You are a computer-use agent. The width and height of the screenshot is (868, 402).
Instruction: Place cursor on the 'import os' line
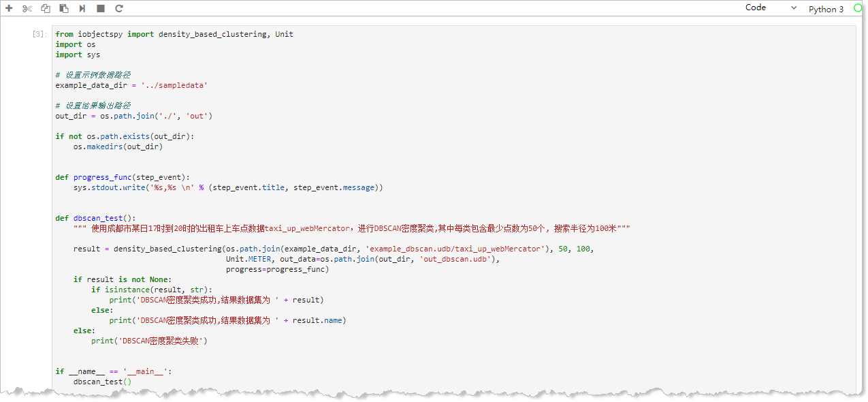point(76,44)
